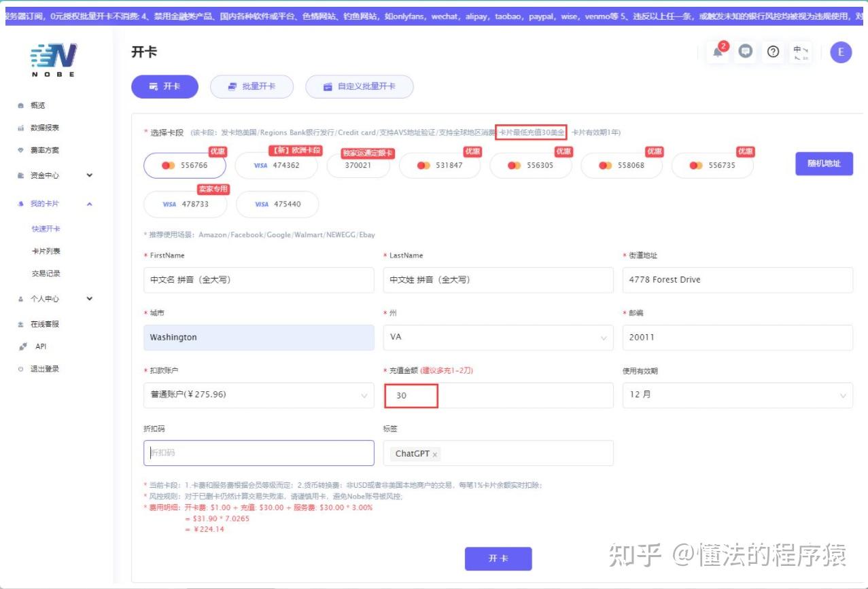This screenshot has height=589, width=868.
Task: Switch language using the translate icon
Action: (800, 52)
